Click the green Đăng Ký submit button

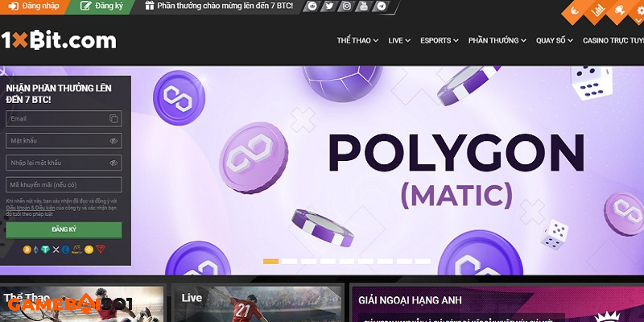(64, 229)
